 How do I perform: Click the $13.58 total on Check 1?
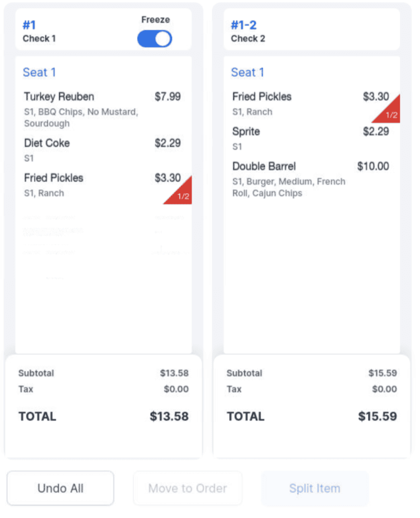click(x=169, y=416)
